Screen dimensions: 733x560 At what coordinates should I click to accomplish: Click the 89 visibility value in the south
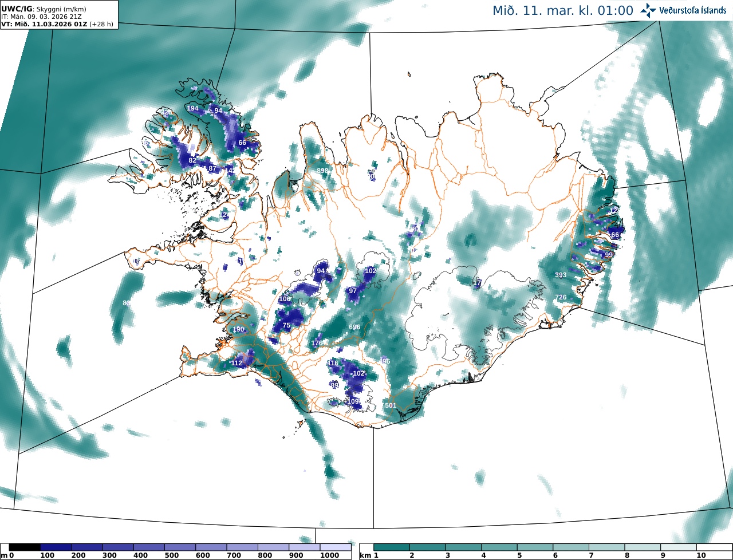coord(335,385)
